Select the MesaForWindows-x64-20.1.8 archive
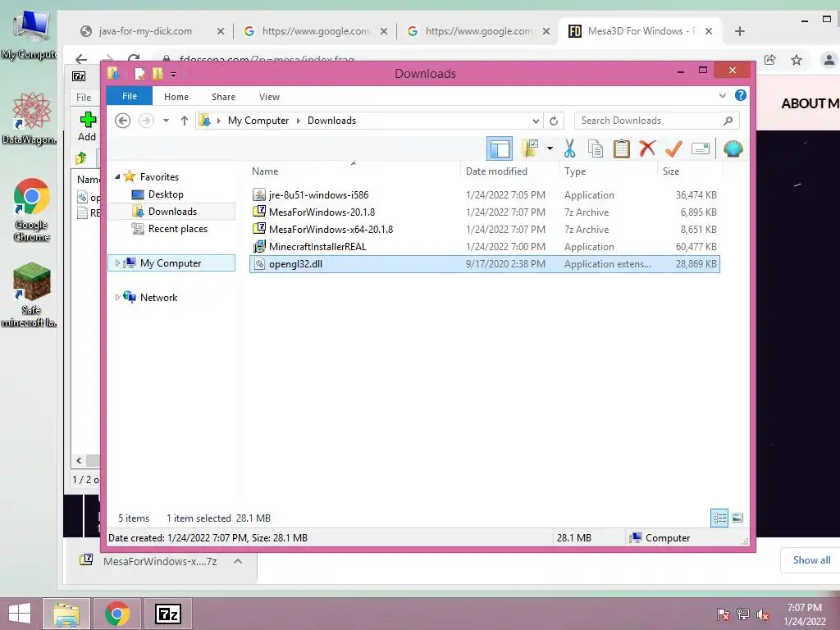This screenshot has width=840, height=630. pyautogui.click(x=484, y=230)
